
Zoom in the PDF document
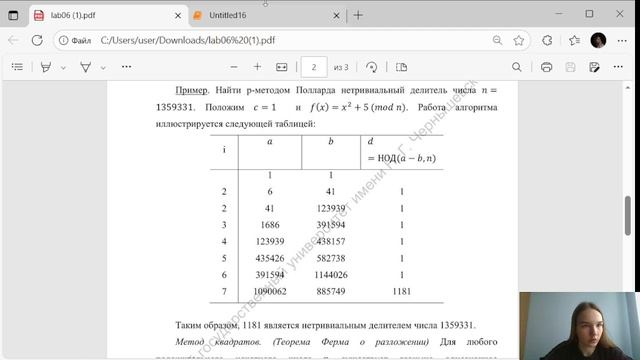click(x=257, y=67)
